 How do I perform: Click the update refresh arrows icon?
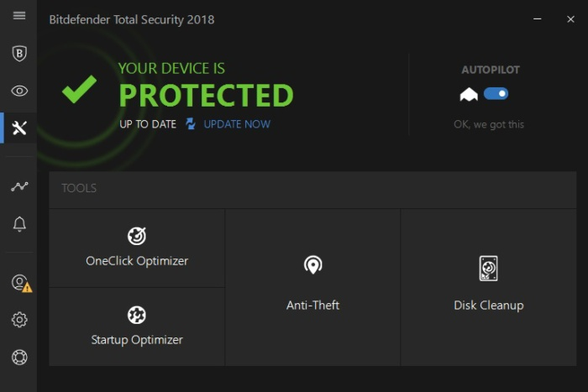point(191,124)
